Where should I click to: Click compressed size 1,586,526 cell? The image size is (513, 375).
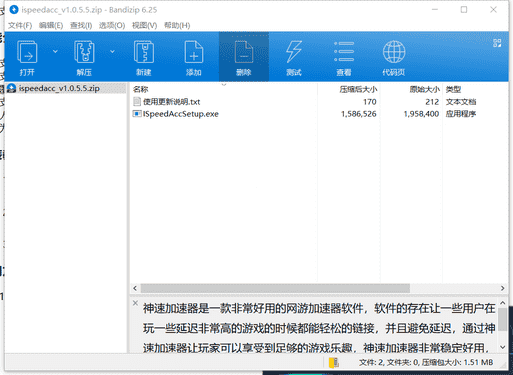[358, 114]
